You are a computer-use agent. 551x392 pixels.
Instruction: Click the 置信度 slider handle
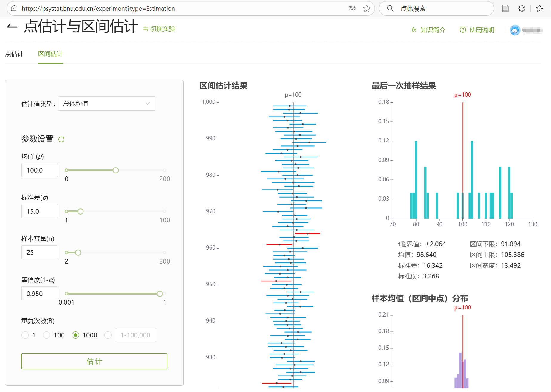160,294
